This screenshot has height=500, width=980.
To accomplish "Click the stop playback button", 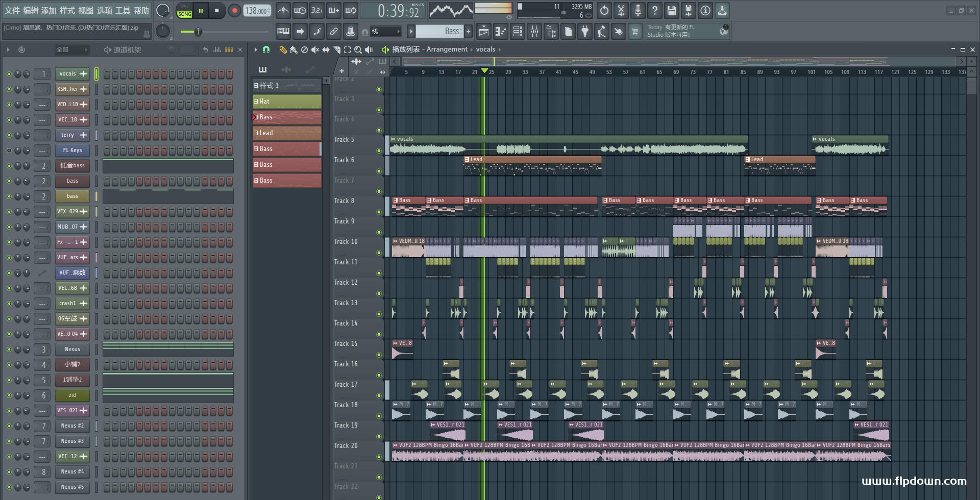I will coord(217,10).
